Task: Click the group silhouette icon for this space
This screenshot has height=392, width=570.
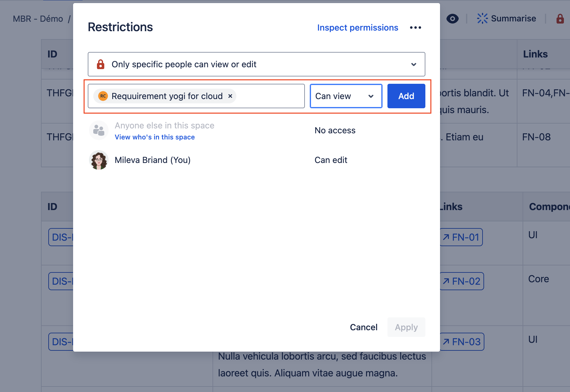Action: (x=98, y=130)
